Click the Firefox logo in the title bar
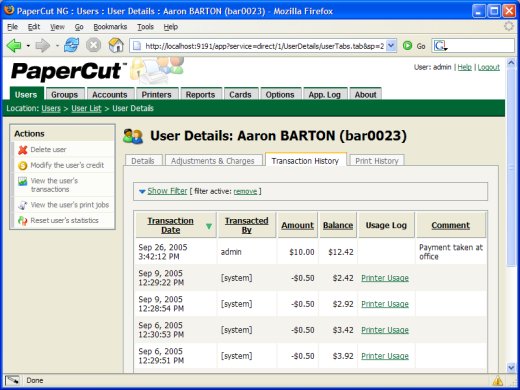Screen dimensions: 520x390 click(x=9, y=10)
